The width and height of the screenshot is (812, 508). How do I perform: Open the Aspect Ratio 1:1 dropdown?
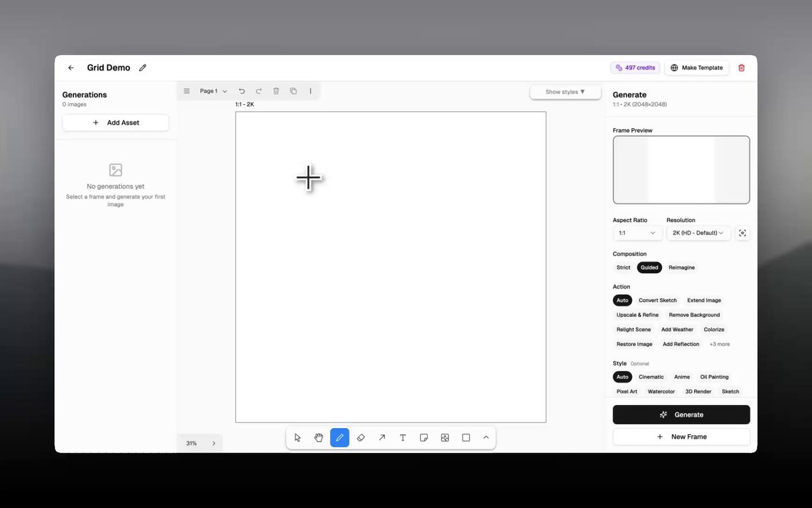(x=637, y=233)
